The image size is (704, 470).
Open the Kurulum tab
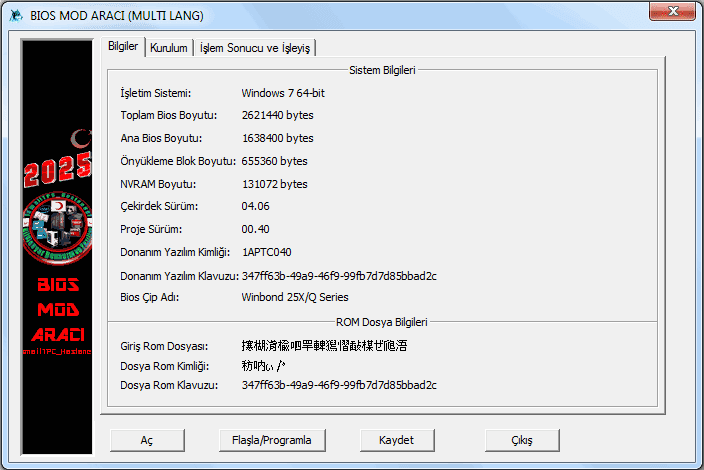click(169, 48)
